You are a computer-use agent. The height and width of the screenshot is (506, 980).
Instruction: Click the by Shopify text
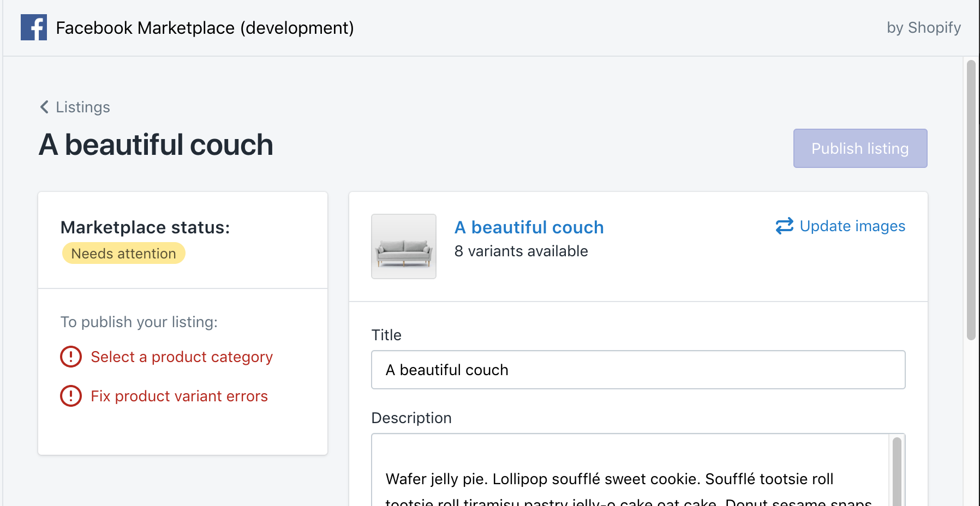923,27
